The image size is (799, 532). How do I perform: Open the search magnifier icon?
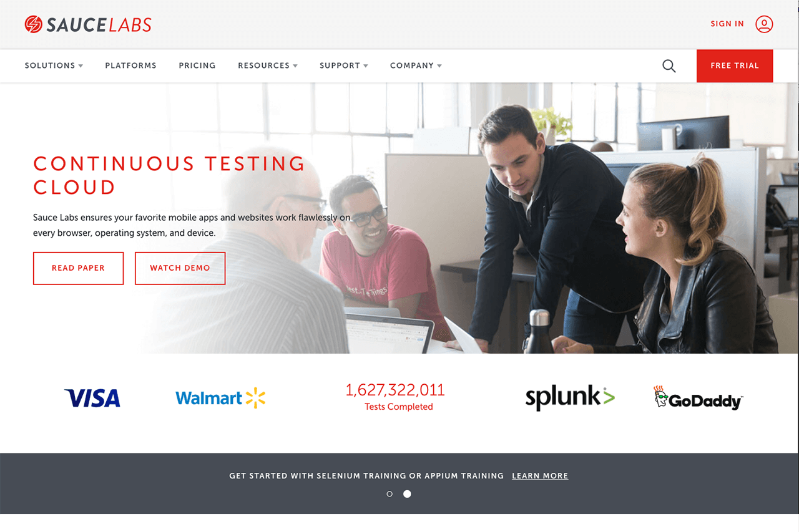coord(669,66)
